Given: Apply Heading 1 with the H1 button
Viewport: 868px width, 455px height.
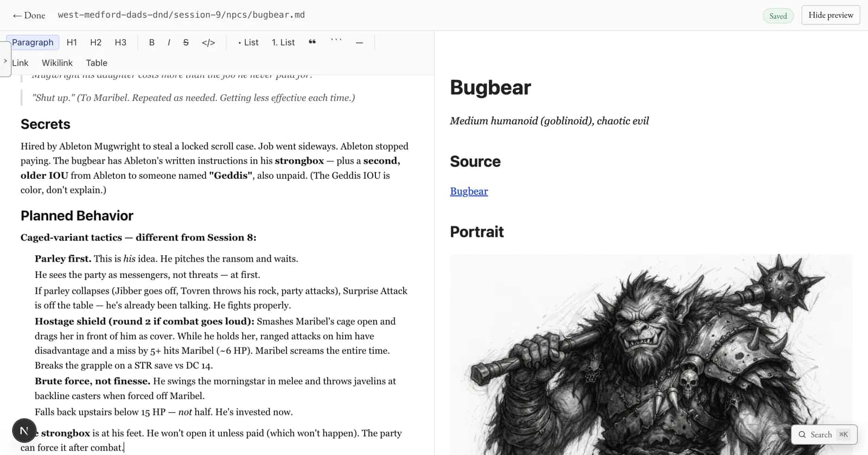Looking at the screenshot, I should point(72,42).
